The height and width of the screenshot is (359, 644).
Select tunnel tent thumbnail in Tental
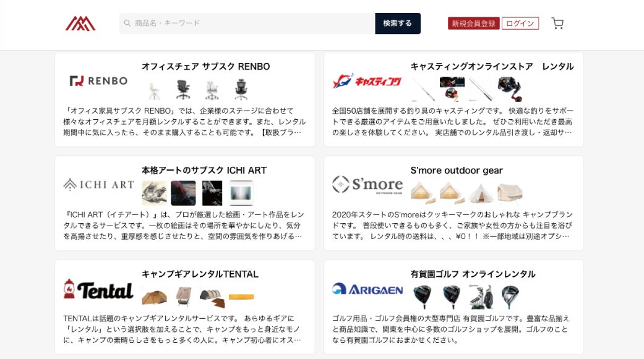(212, 298)
